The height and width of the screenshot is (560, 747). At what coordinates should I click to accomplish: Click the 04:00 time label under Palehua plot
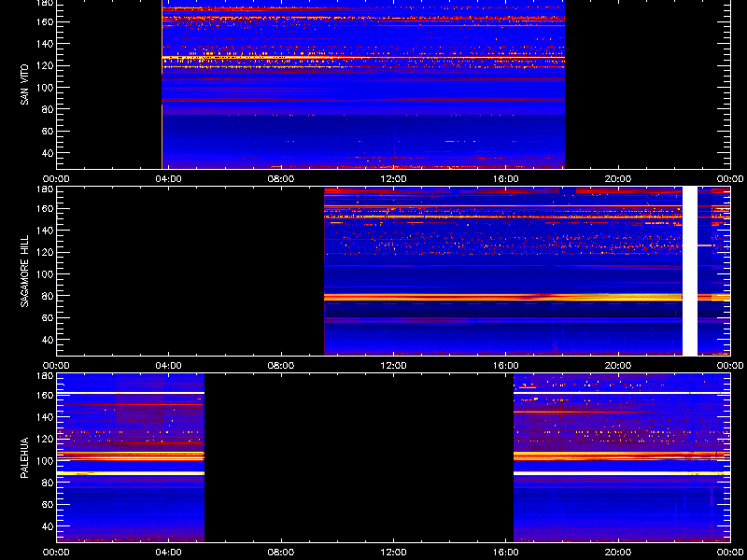point(169,553)
